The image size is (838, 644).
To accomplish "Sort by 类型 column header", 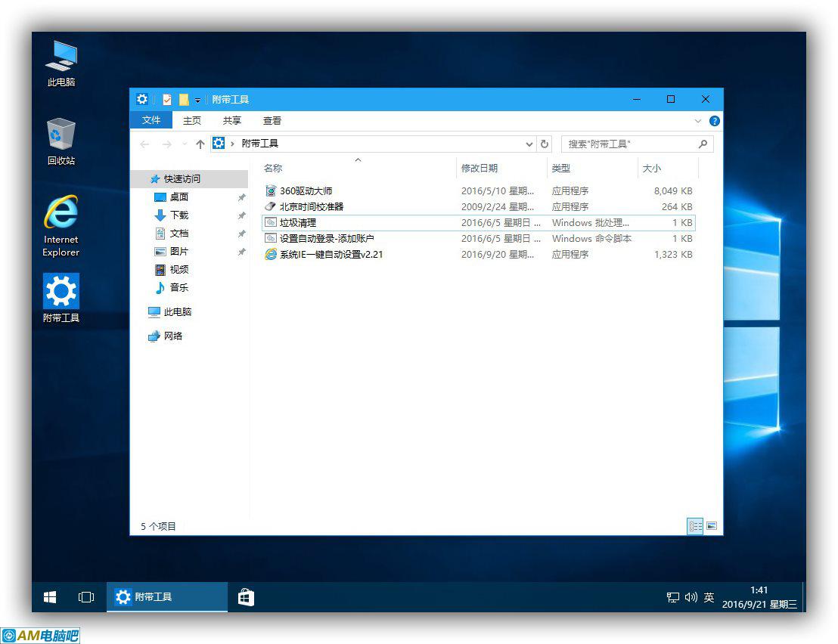I will pyautogui.click(x=592, y=169).
